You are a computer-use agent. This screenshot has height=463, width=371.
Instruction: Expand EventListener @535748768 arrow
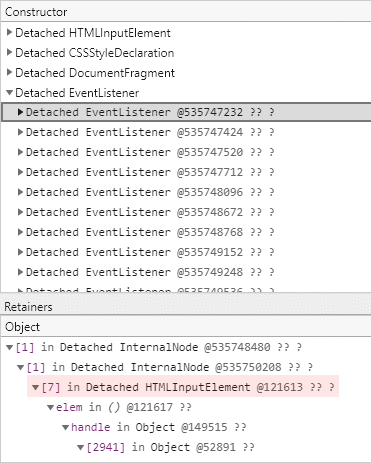click(x=20, y=232)
